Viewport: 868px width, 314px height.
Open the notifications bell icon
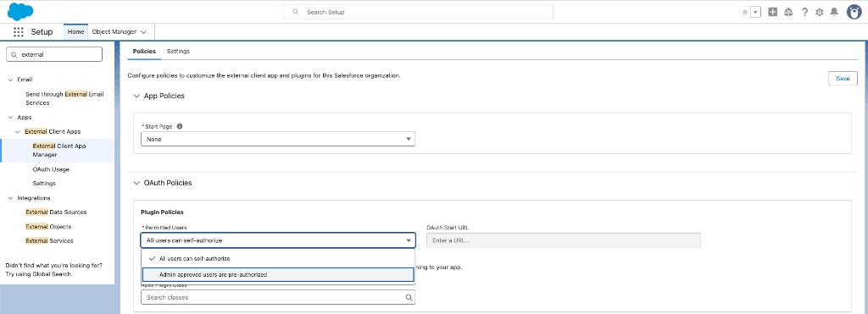pyautogui.click(x=834, y=12)
